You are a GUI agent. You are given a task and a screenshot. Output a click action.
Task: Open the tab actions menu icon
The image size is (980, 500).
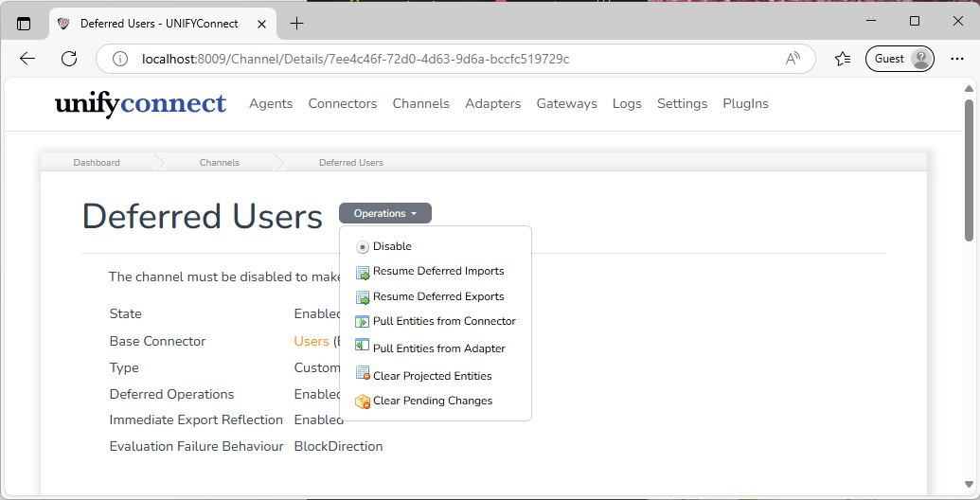24,24
